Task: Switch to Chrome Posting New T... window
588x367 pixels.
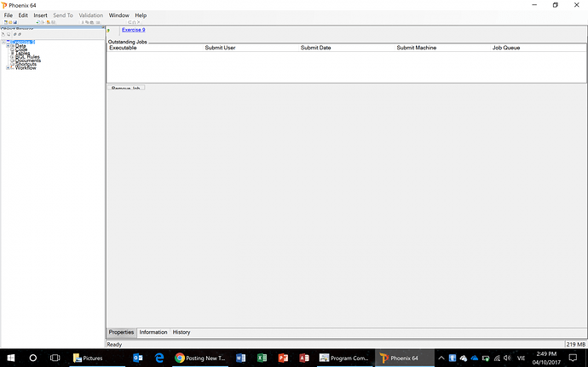Action: click(200, 358)
